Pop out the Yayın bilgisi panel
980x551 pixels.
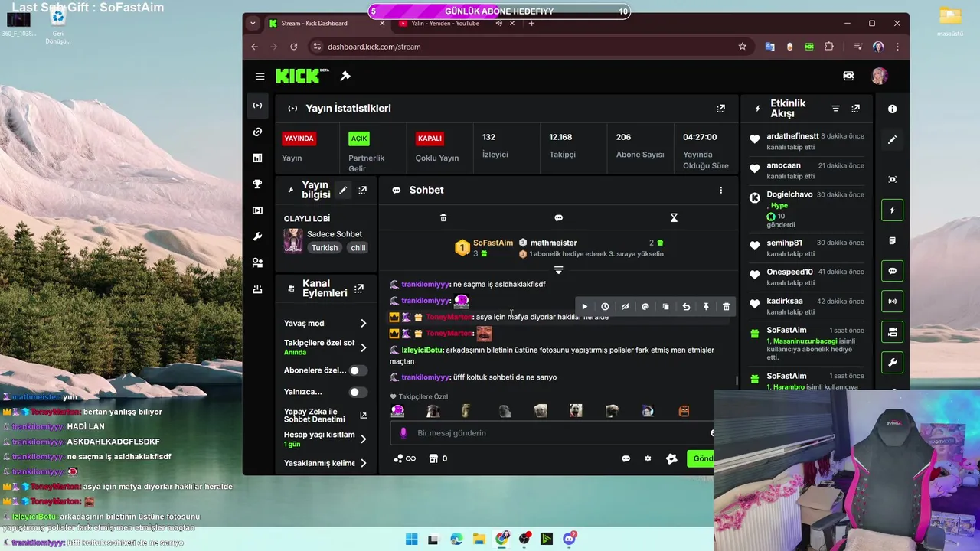tap(362, 190)
